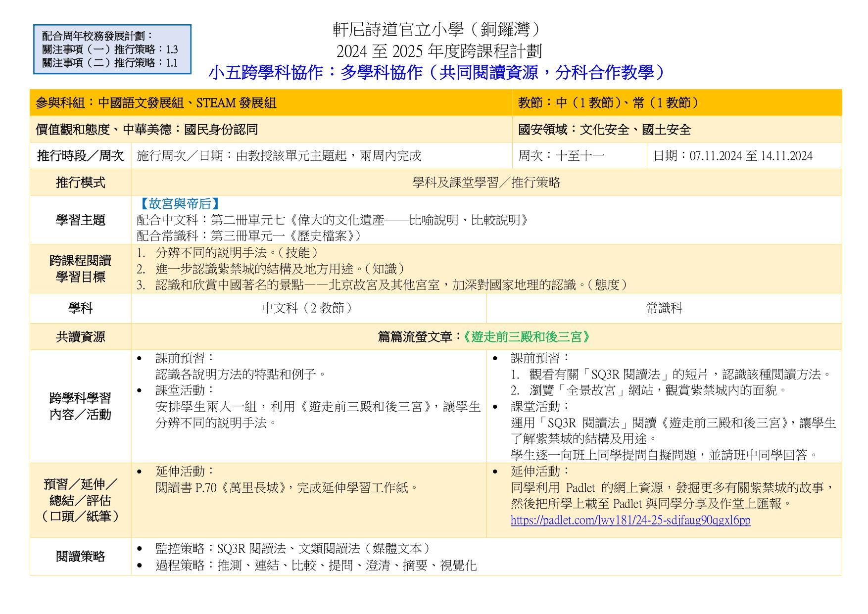Select 價值觀和態度、中華美德 row text

click(x=147, y=130)
